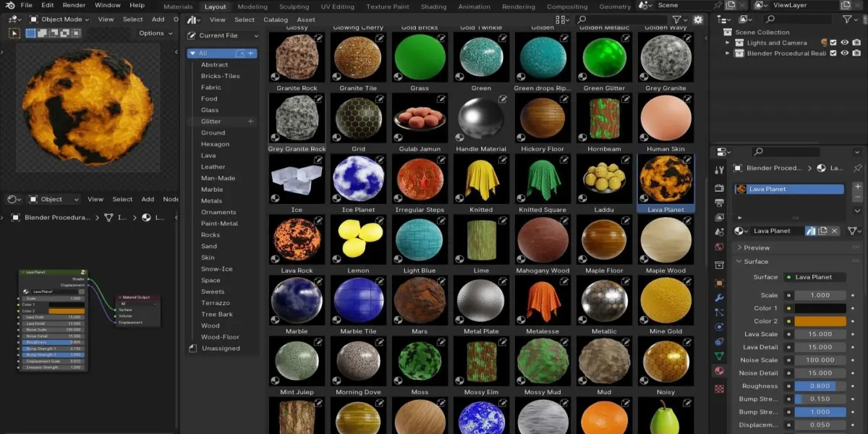Open the Current File library dropdown
Image resolution: width=868 pixels, height=434 pixels.
coord(223,35)
